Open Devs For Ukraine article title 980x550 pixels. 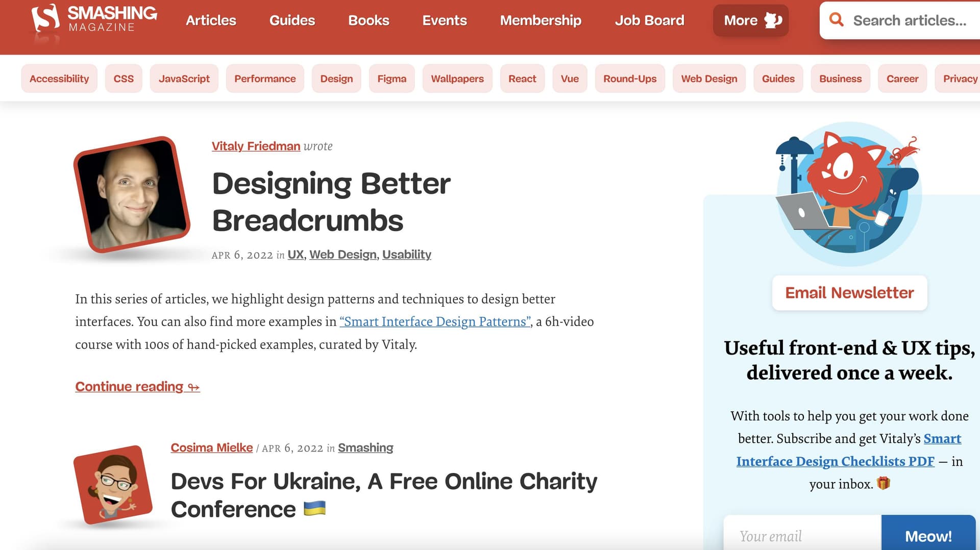[x=384, y=495]
